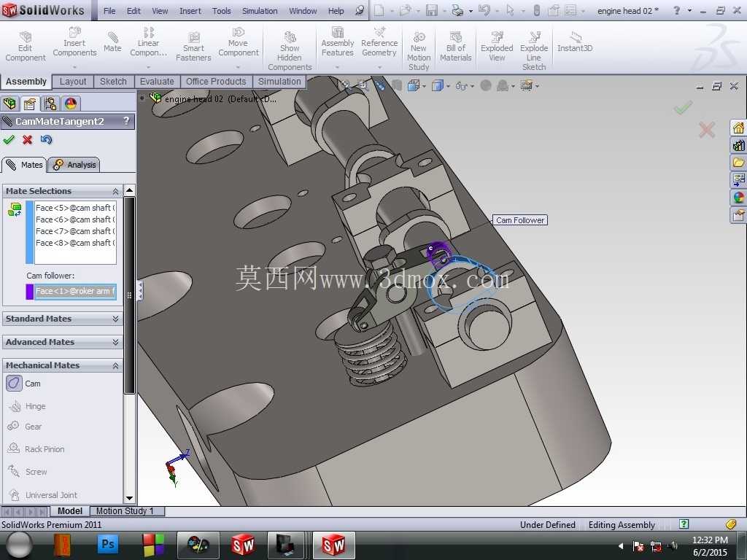Click the PropertyManager scrollbar down arrow
This screenshot has width=747, height=560.
tap(130, 498)
